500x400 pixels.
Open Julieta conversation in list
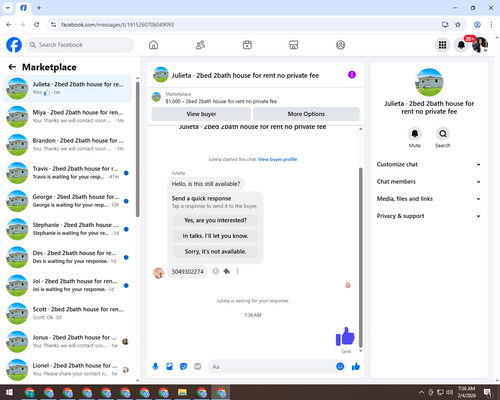click(x=67, y=88)
